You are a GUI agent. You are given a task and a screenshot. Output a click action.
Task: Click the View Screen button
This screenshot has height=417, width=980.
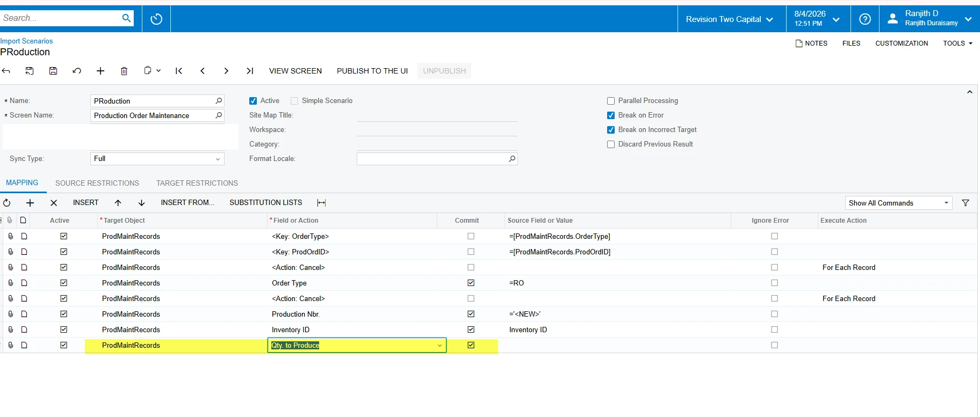pos(296,71)
